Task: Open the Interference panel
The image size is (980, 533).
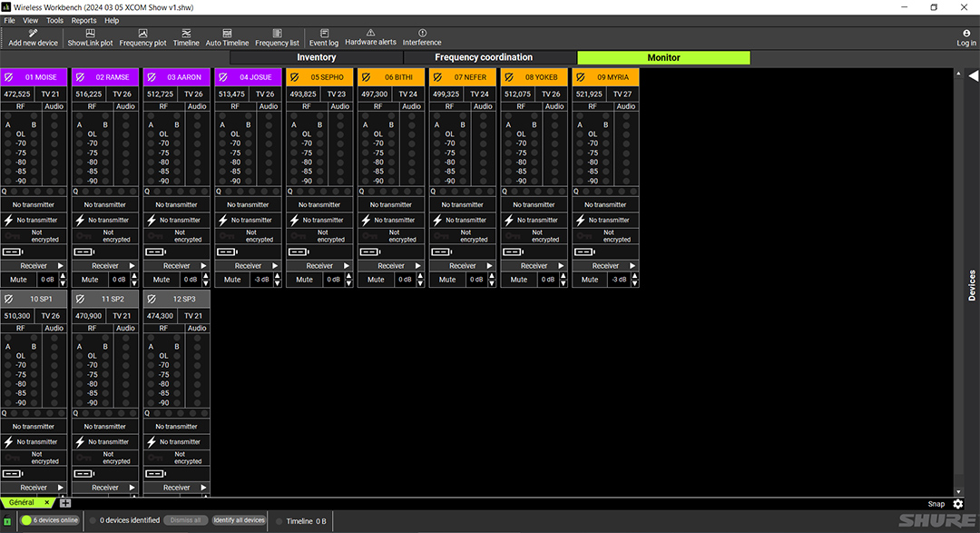Action: [422, 37]
